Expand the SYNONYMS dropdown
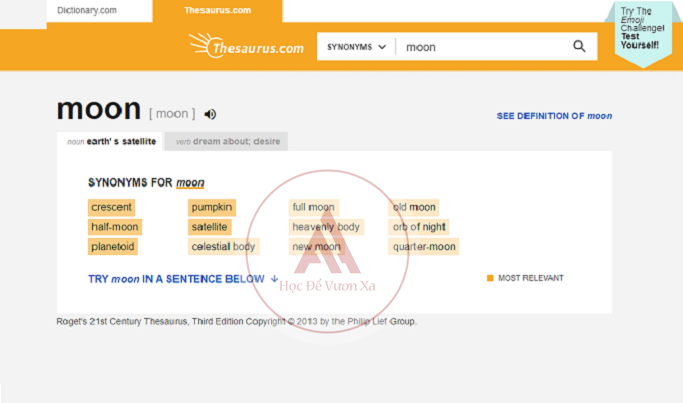This screenshot has width=683, height=403. [x=356, y=47]
